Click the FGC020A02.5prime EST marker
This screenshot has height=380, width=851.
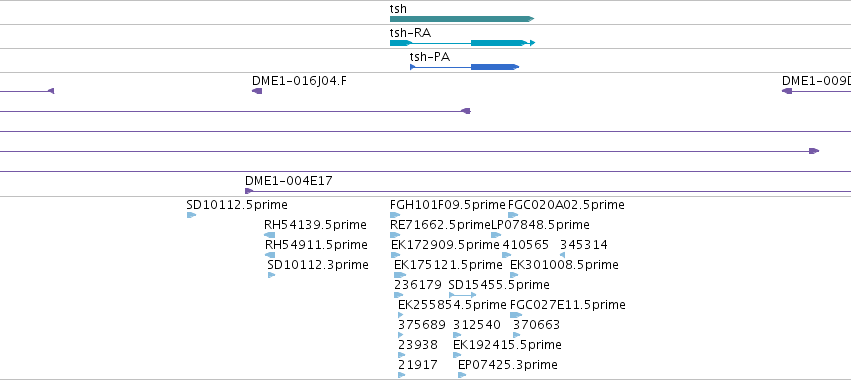(x=513, y=215)
